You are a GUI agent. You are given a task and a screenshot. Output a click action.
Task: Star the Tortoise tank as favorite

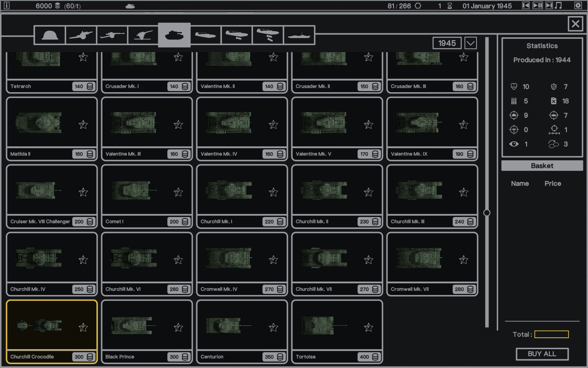tap(369, 327)
